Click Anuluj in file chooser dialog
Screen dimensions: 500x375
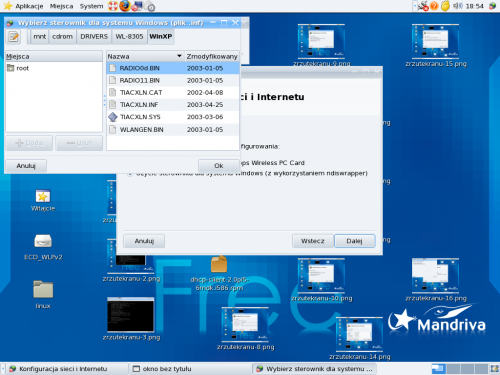(26, 166)
